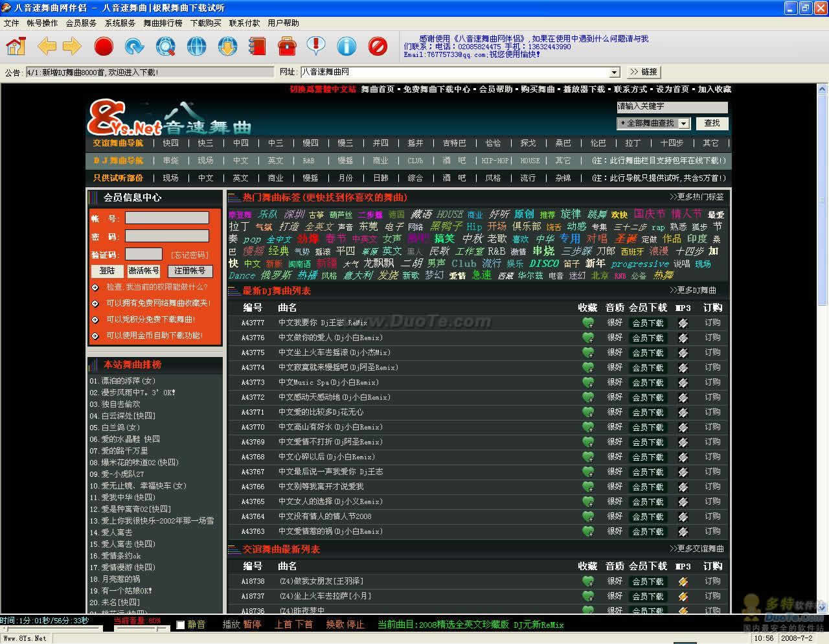Click the 验证码 captcha input field
This screenshot has width=829, height=644.
(x=144, y=254)
